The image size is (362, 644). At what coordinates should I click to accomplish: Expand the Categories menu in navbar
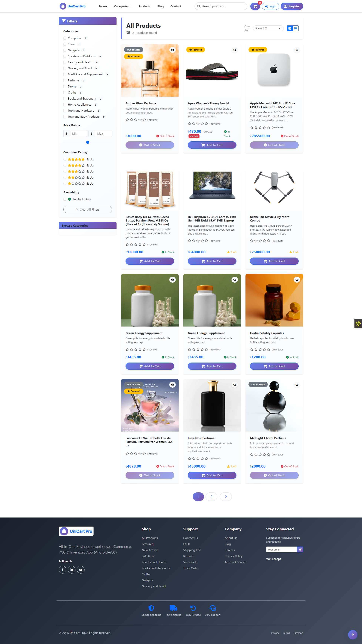click(123, 6)
